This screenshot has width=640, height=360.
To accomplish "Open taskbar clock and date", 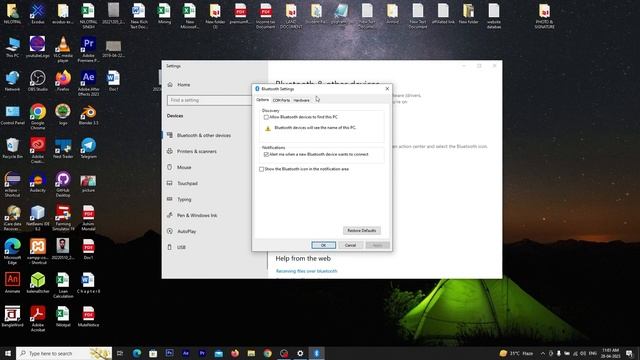I will pyautogui.click(x=610, y=353).
